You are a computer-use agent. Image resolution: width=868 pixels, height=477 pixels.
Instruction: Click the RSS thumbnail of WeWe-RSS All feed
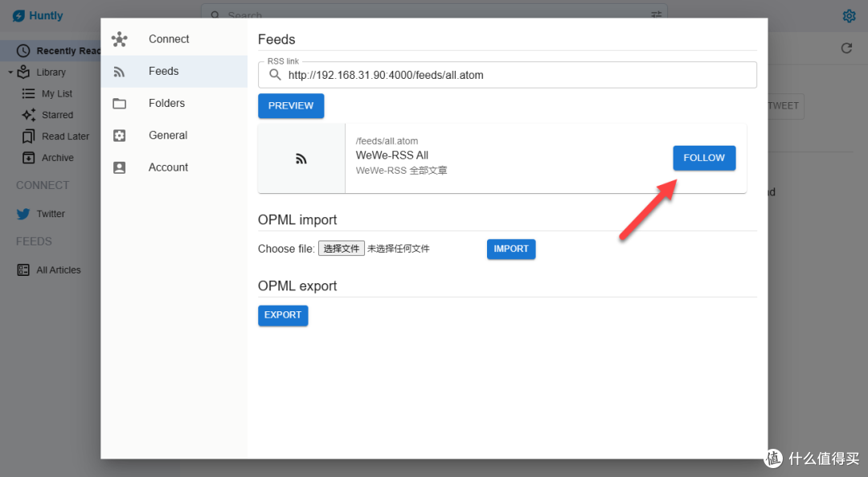pos(301,159)
